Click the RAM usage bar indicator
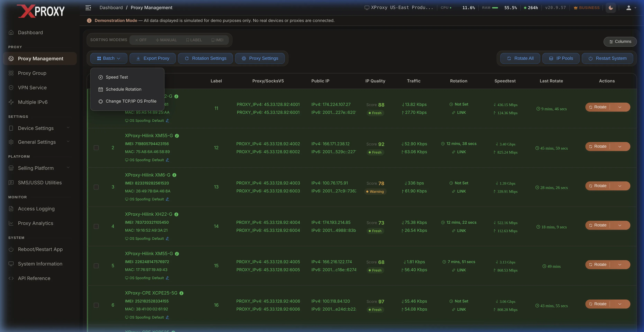This screenshot has height=332, width=644. (x=495, y=8)
